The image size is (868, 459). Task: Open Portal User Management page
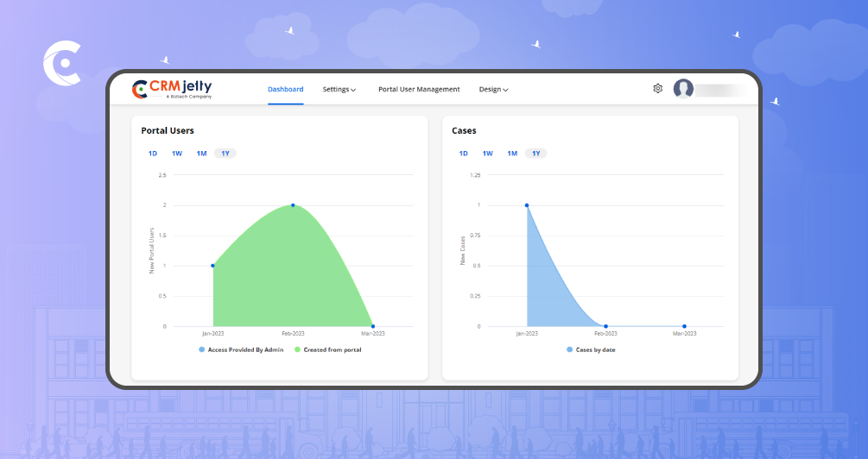(419, 90)
